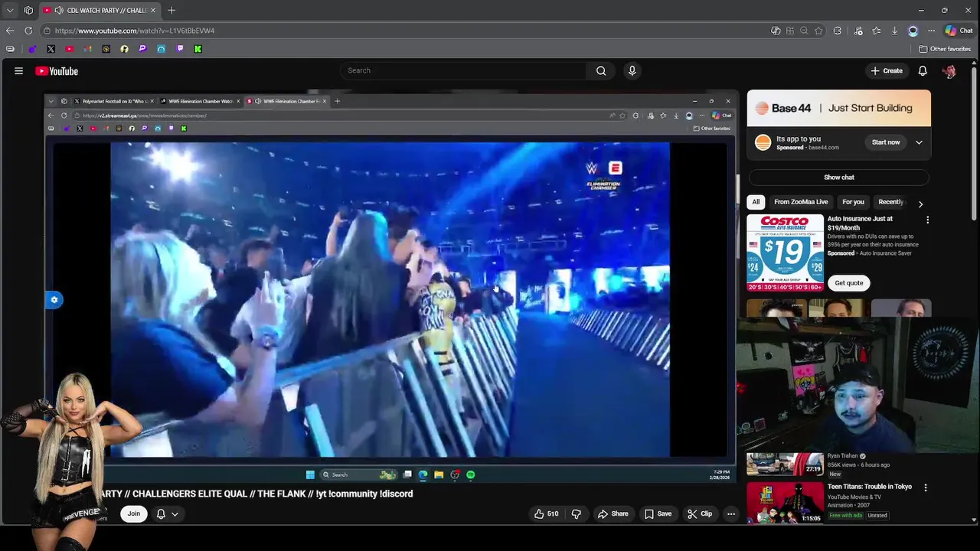The width and height of the screenshot is (980, 551).
Task: Open the green Kick bookmark in favorites bar
Action: [198, 49]
